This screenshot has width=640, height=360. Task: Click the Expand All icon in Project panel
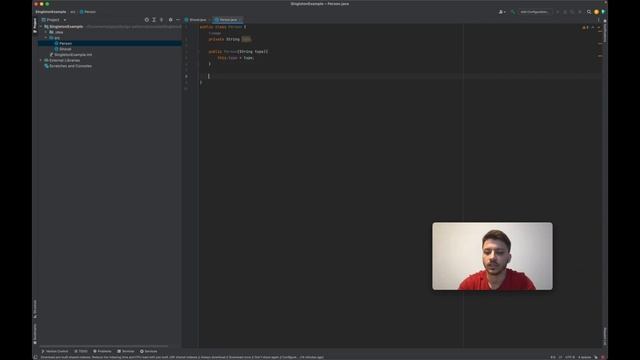point(154,20)
